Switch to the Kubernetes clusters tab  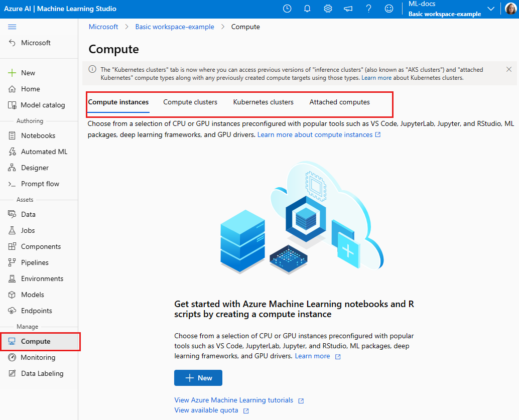[x=264, y=102]
